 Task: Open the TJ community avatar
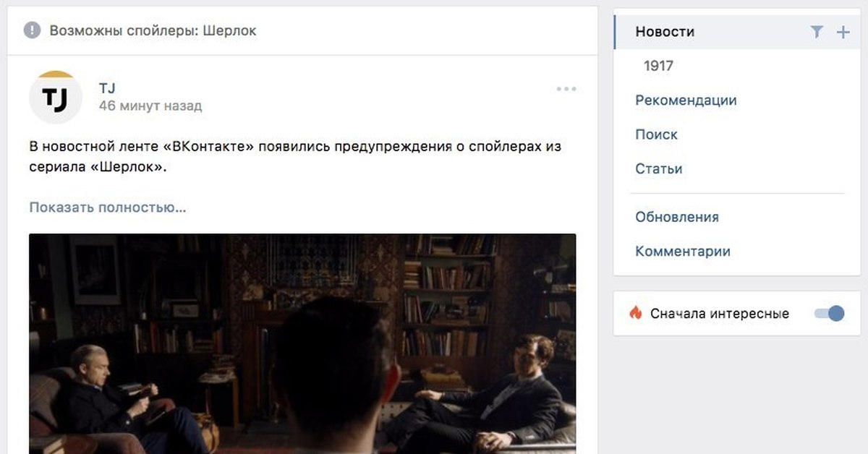pyautogui.click(x=55, y=97)
